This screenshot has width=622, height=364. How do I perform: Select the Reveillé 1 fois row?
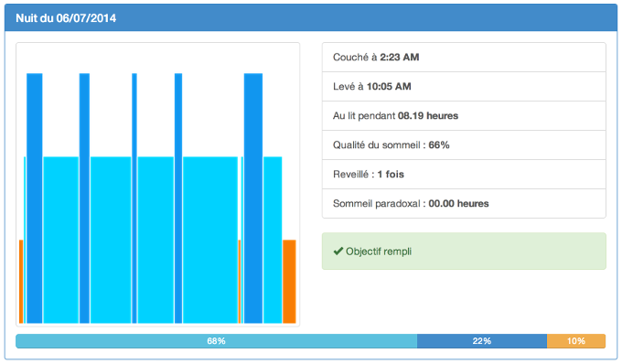pos(464,175)
